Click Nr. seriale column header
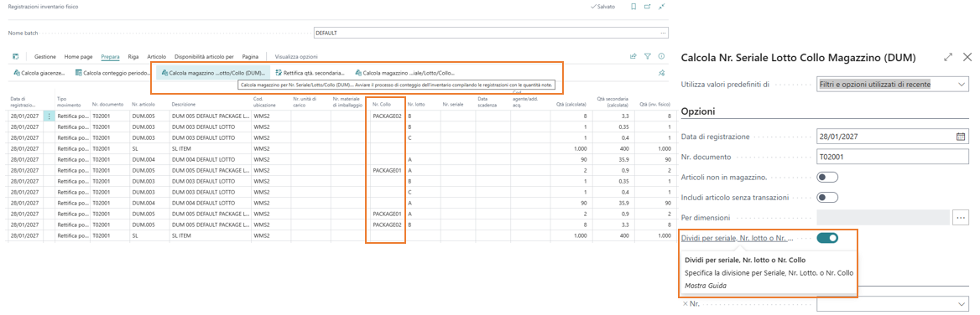The width and height of the screenshot is (980, 315). click(x=452, y=104)
